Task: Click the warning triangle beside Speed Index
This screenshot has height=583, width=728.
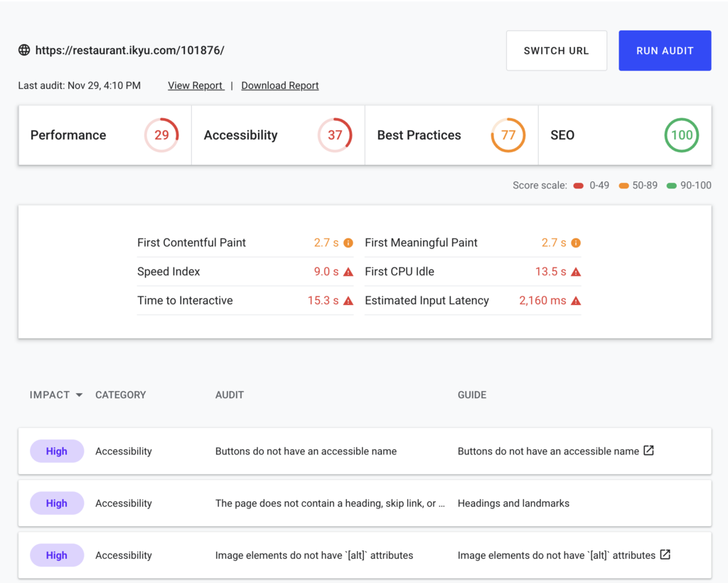Action: [x=348, y=272]
